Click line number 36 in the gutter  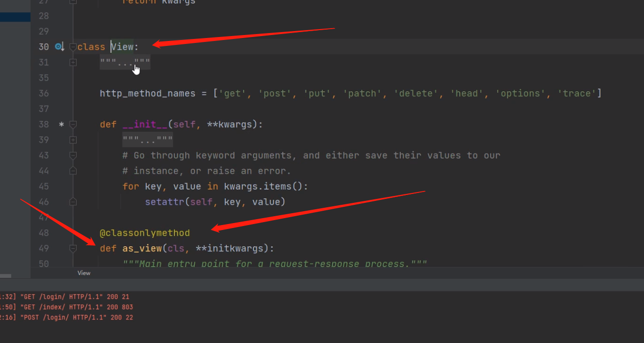(x=43, y=93)
